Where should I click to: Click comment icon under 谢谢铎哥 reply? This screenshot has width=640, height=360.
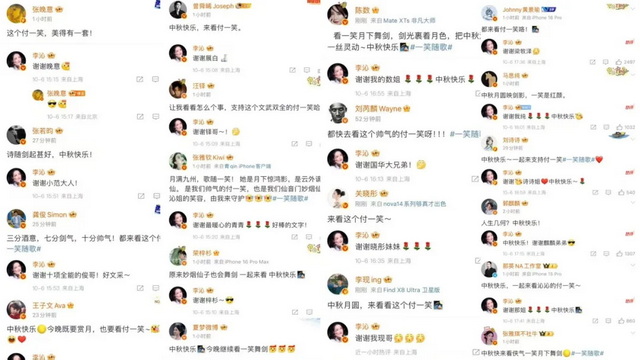[x=309, y=144]
